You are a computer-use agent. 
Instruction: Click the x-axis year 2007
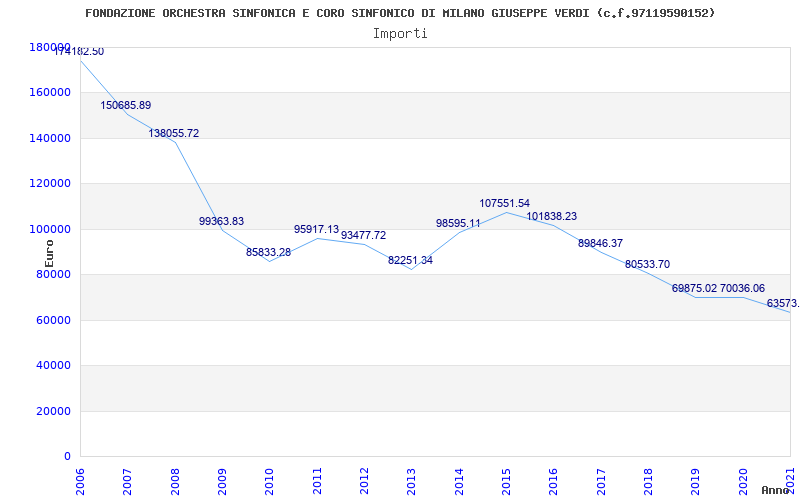pos(128,481)
